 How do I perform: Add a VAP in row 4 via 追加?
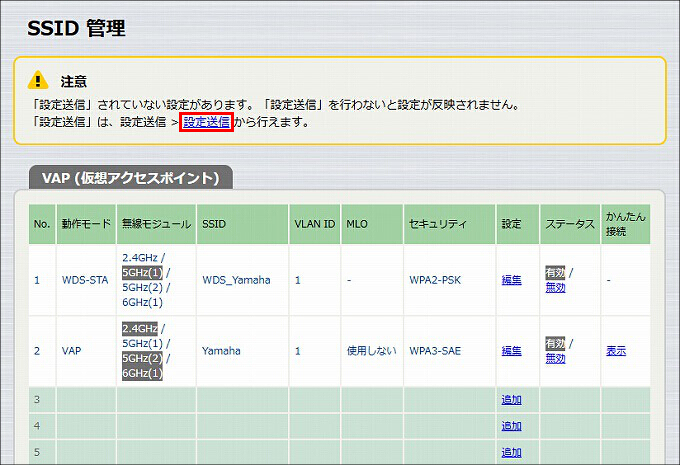pos(511,426)
